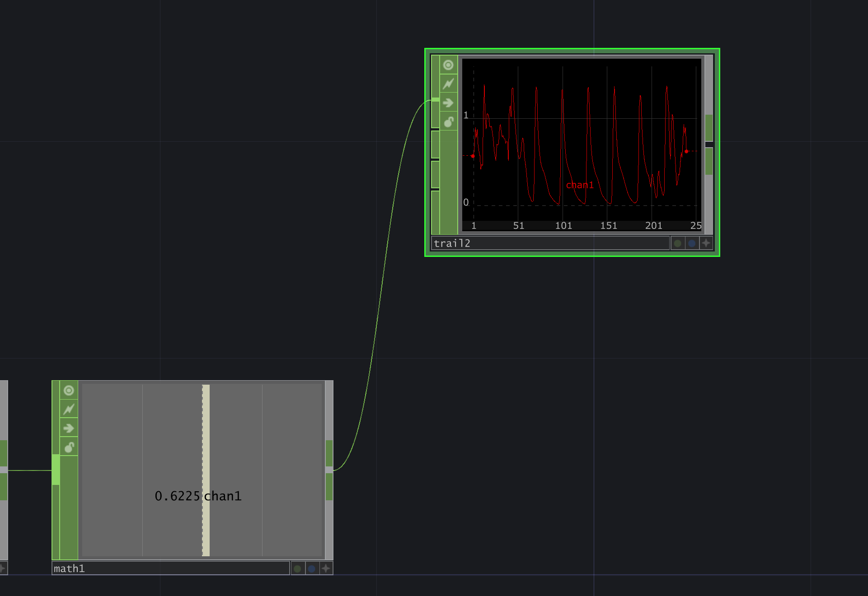Activate trail2 viewer with star icon
The image size is (868, 596).
(x=706, y=243)
